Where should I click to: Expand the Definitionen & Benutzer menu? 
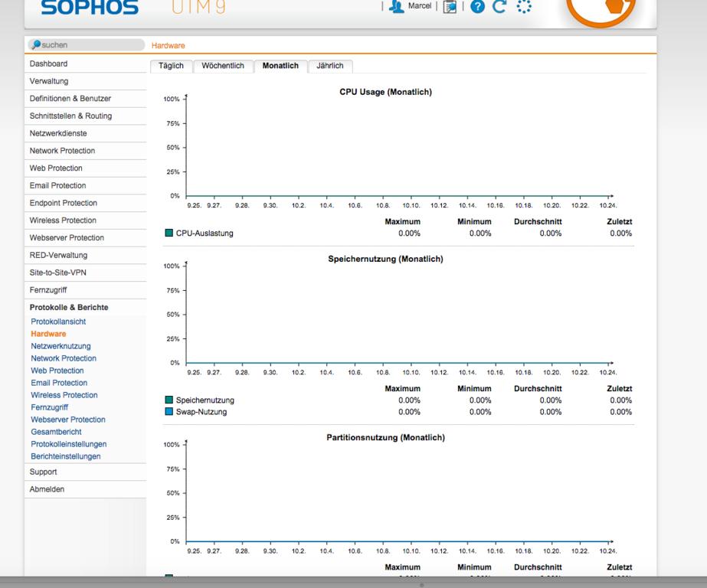click(86, 99)
